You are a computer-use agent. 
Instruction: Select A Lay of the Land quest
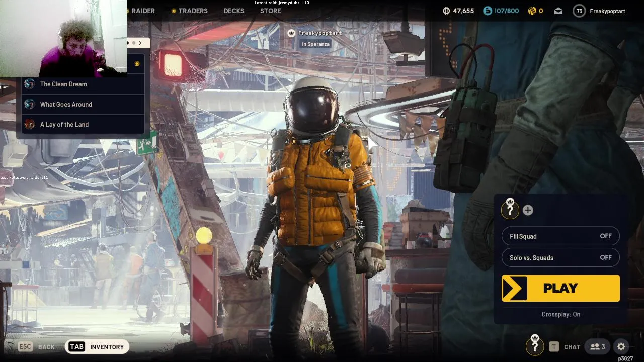click(83, 124)
